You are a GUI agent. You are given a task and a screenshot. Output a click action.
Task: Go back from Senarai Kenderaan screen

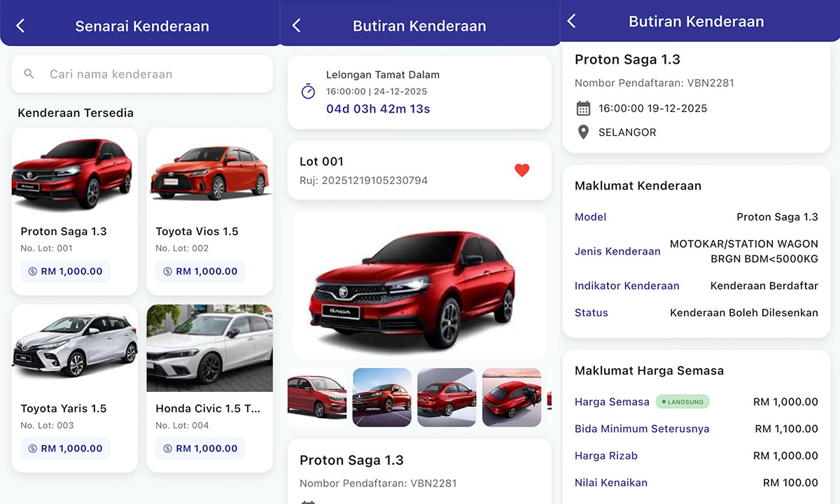tap(20, 26)
